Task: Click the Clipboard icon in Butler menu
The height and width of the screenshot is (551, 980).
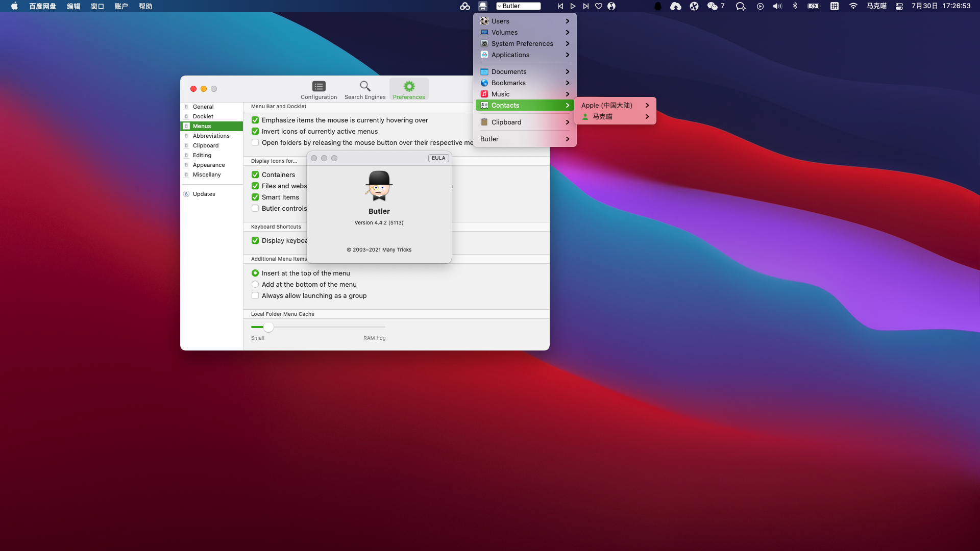Action: tap(484, 122)
